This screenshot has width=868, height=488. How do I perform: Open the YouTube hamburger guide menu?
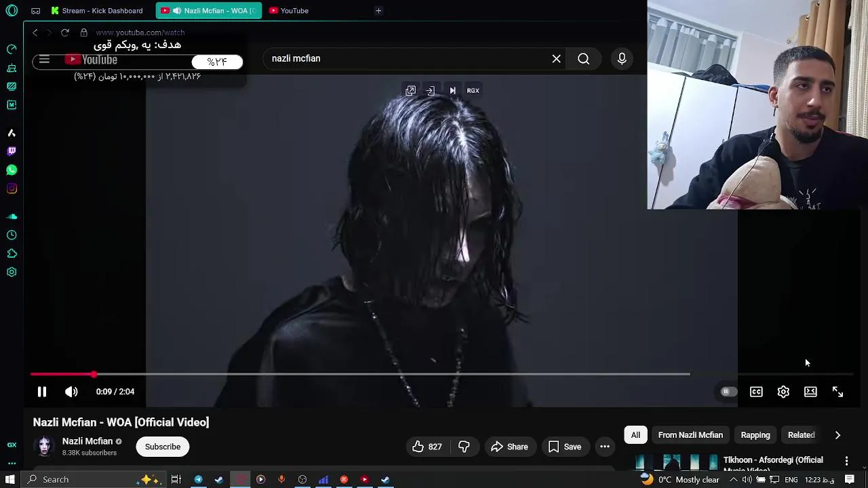tap(44, 60)
